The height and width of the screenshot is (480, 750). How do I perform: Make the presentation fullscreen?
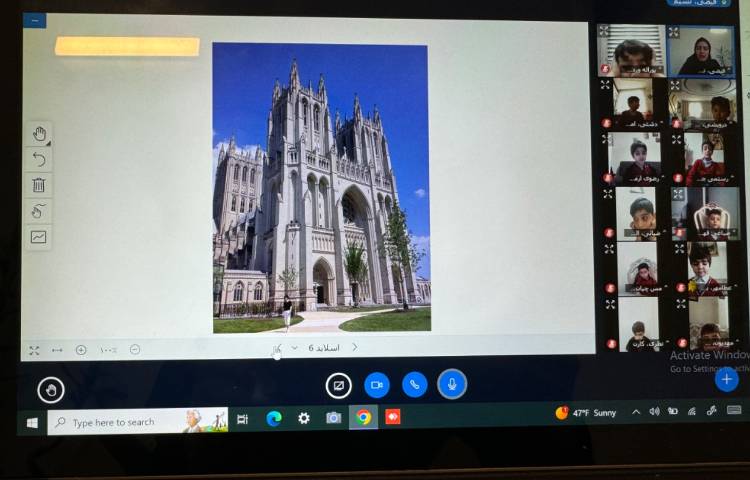click(x=34, y=350)
